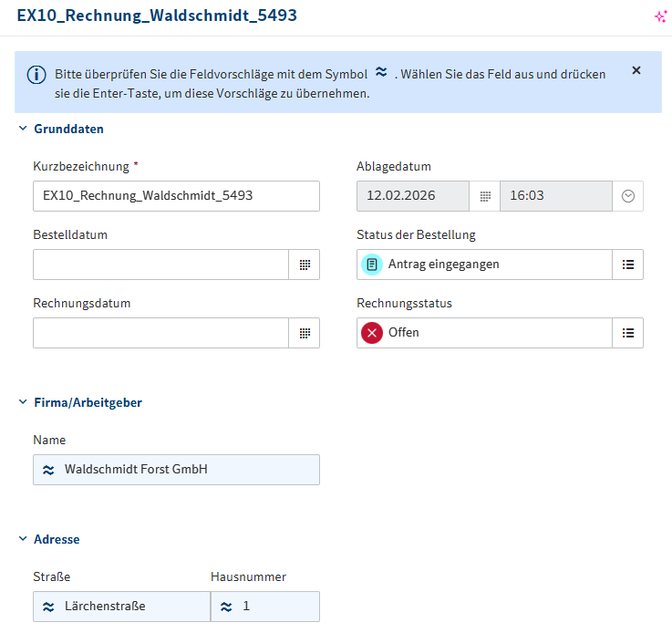Open the Rechnungsstatus list
This screenshot has width=672, height=633.
coord(627,333)
